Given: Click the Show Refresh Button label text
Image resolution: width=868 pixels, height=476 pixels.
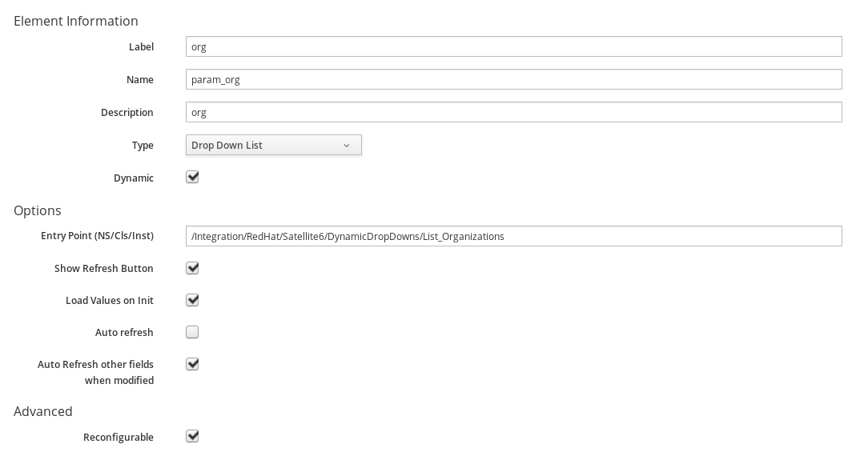Looking at the screenshot, I should pos(104,268).
